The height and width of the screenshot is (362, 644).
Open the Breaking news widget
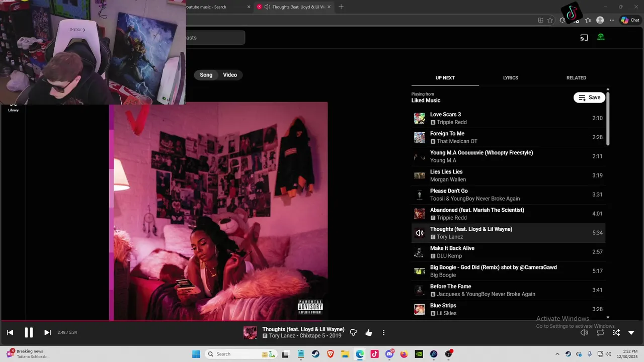[28, 354]
